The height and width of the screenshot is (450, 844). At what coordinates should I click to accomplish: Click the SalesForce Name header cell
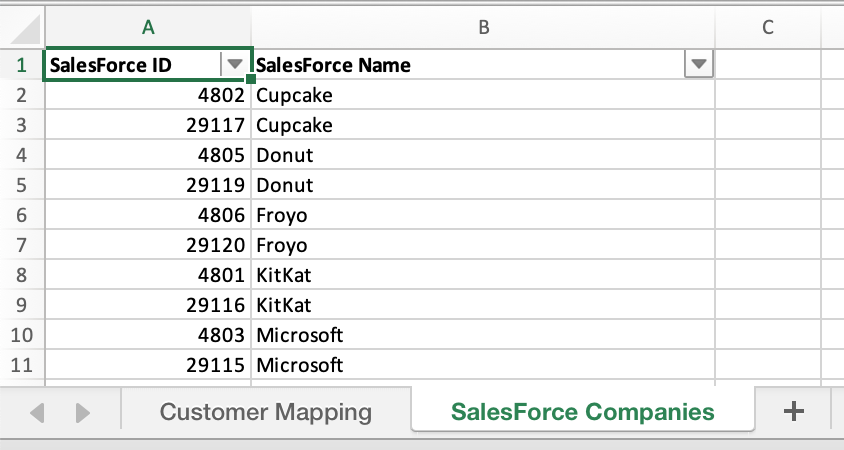[x=483, y=65]
